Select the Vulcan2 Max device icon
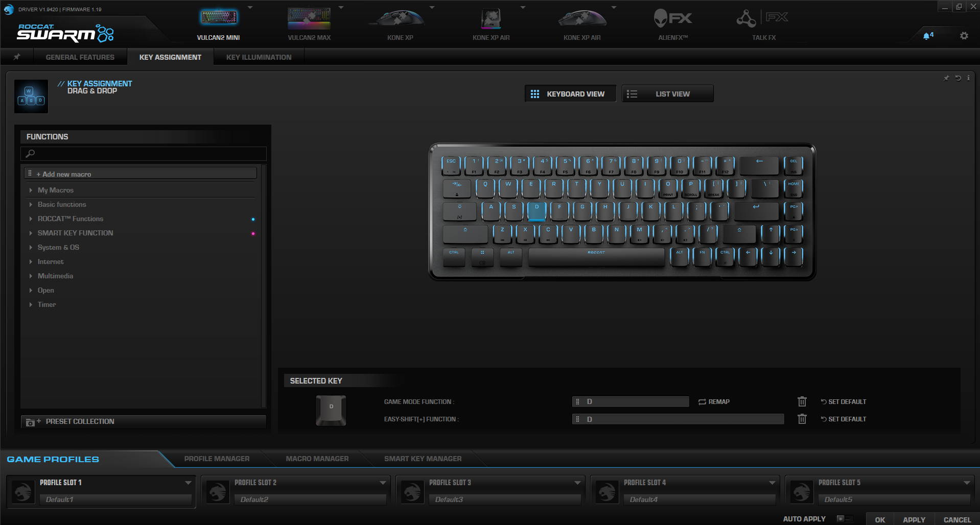980x525 pixels. pos(309,18)
